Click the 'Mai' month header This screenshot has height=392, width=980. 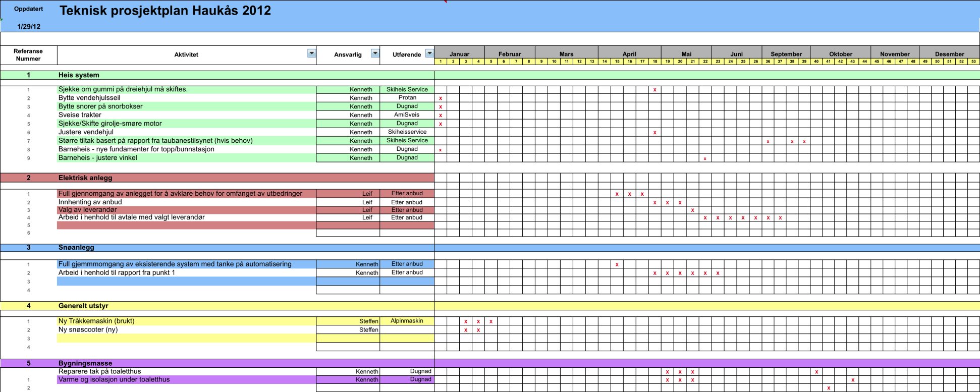[x=686, y=54]
